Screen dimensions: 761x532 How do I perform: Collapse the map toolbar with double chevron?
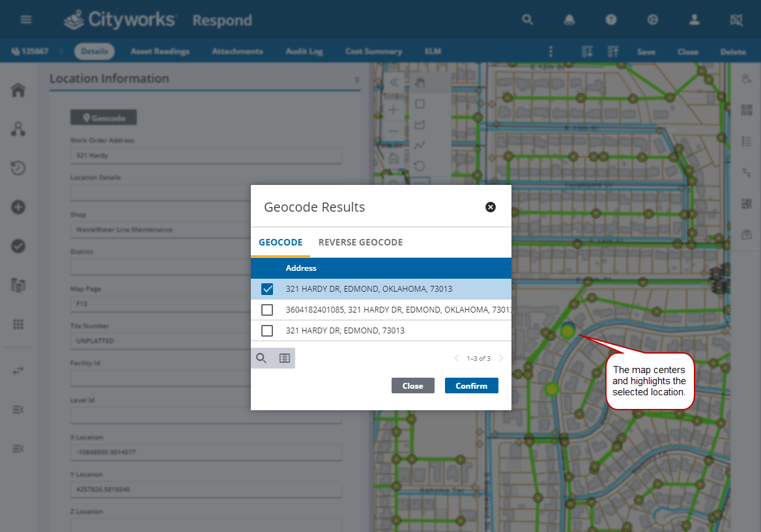point(394,82)
